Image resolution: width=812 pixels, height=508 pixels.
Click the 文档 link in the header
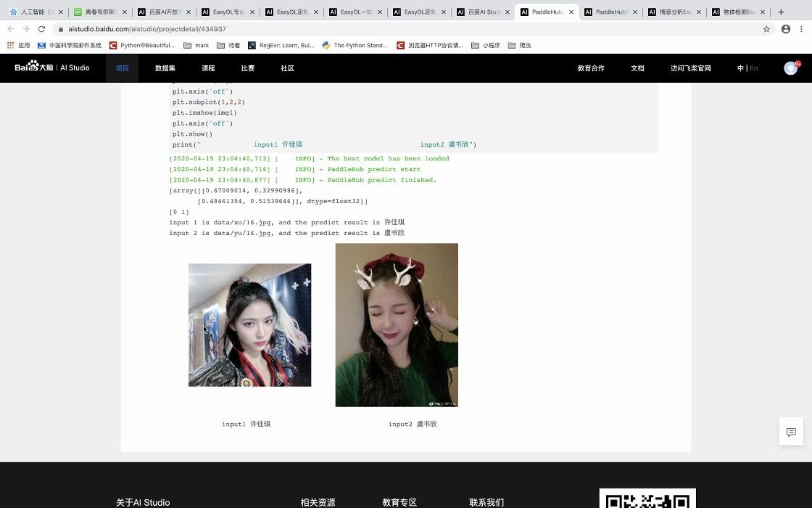point(637,67)
